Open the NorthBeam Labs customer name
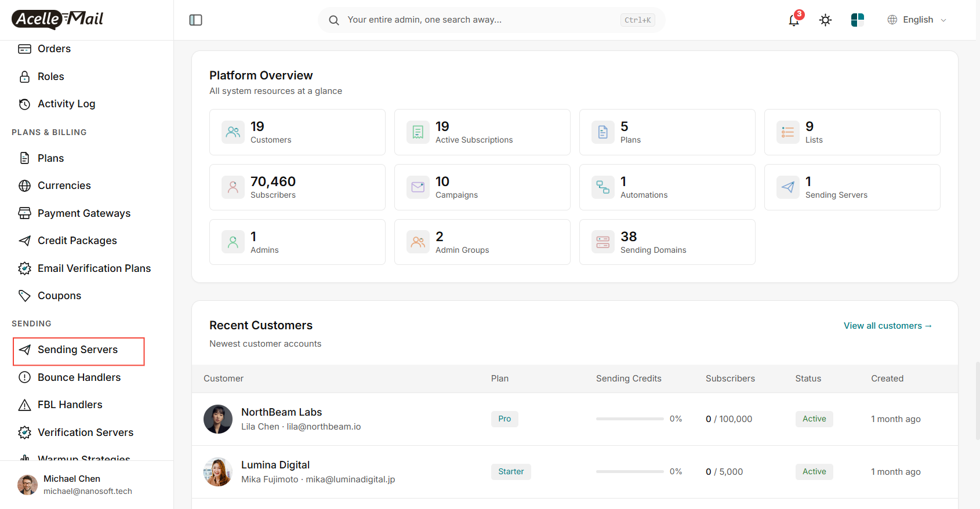This screenshot has height=509, width=980. [x=281, y=412]
